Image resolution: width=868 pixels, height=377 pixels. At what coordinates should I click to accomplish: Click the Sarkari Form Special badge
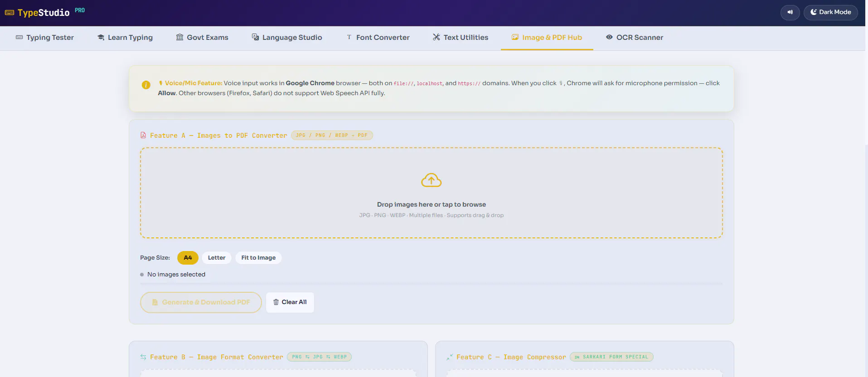[611, 357]
